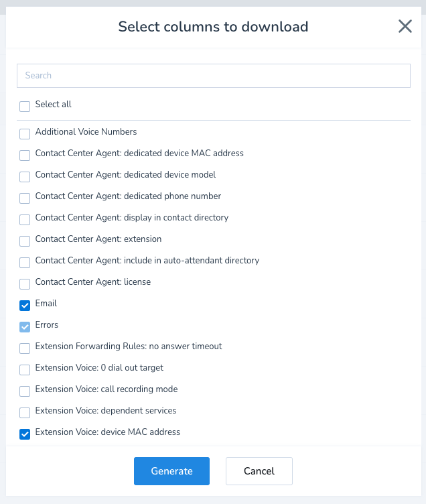Close the Select columns dialog
This screenshot has height=504, width=426.
tap(405, 27)
